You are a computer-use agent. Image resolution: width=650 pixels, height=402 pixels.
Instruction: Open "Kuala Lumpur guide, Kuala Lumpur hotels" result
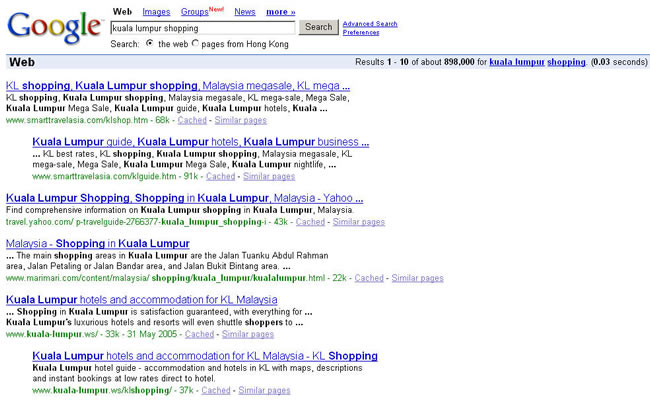[200, 143]
